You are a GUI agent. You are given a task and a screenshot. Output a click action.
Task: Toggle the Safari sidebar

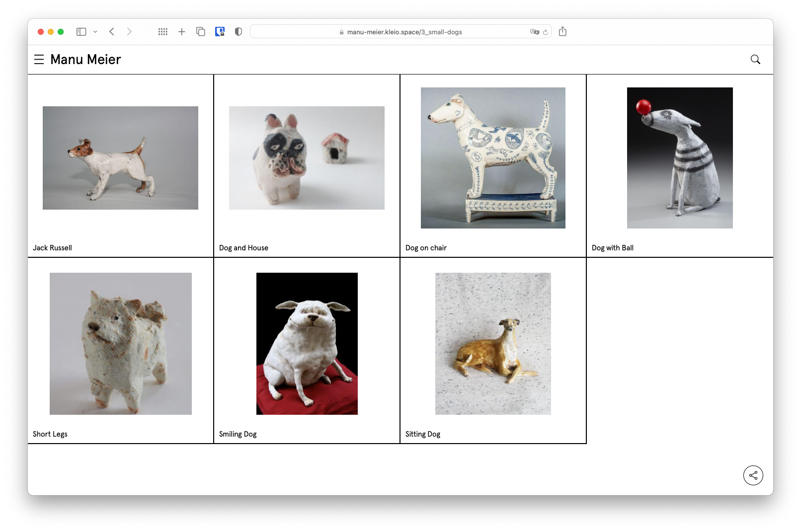click(81, 32)
